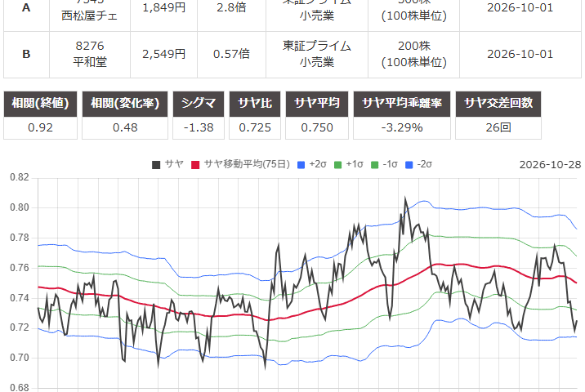The image size is (585, 392).
Task: Select the 0.750 サヤ平均 value
Action: 317,127
